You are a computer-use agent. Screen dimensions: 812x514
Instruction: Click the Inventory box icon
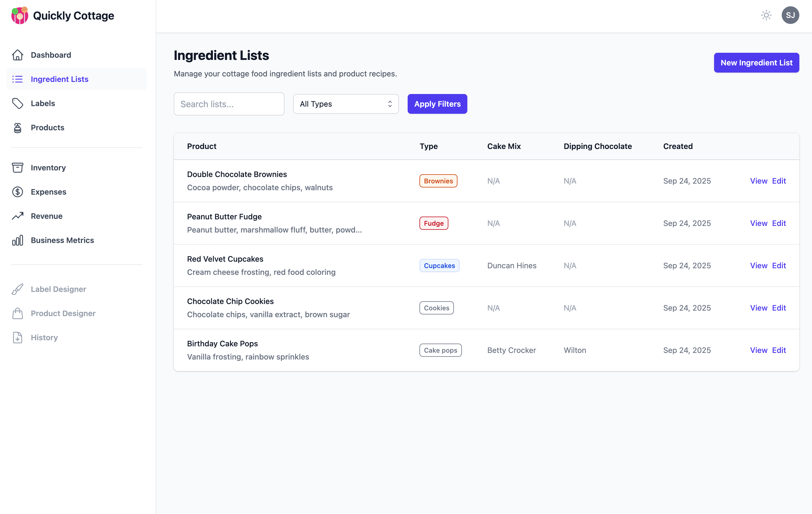point(18,167)
